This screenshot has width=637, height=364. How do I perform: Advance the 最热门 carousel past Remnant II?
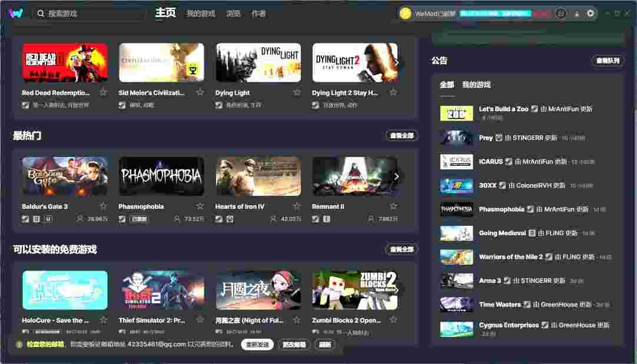pyautogui.click(x=396, y=176)
